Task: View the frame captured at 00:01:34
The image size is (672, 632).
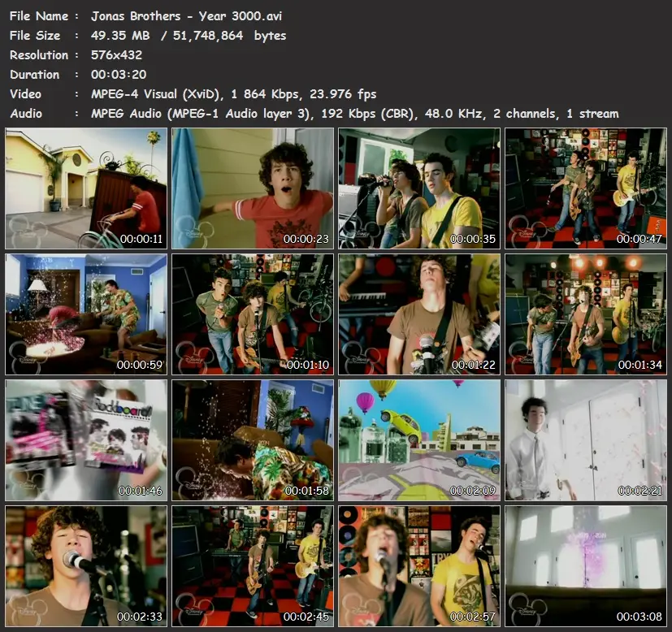Action: click(586, 314)
